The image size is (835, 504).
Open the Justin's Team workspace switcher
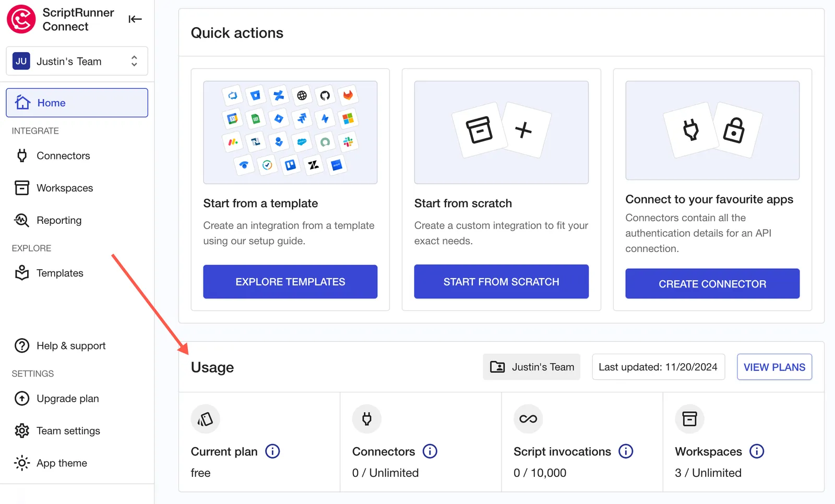tap(77, 61)
